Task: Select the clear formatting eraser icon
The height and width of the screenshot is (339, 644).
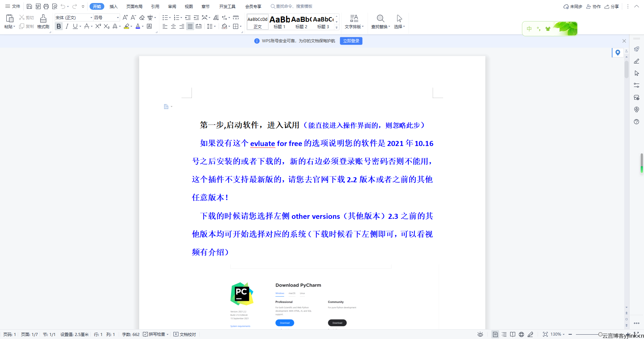Action: coord(142,18)
